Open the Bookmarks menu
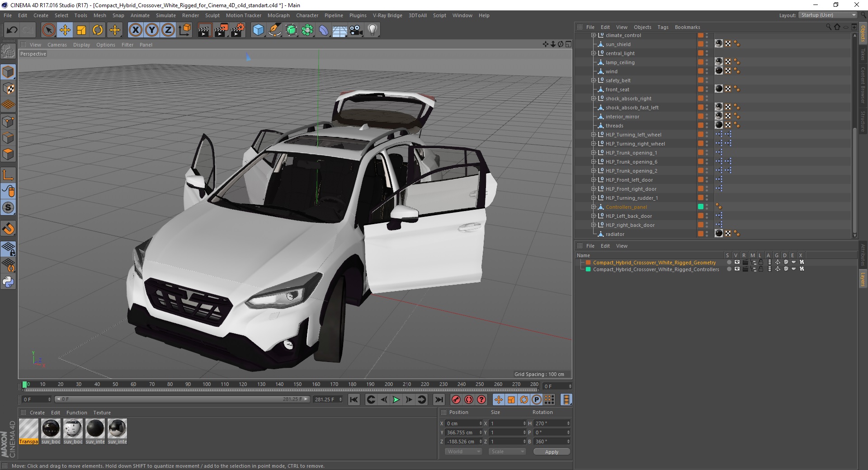 (x=687, y=27)
